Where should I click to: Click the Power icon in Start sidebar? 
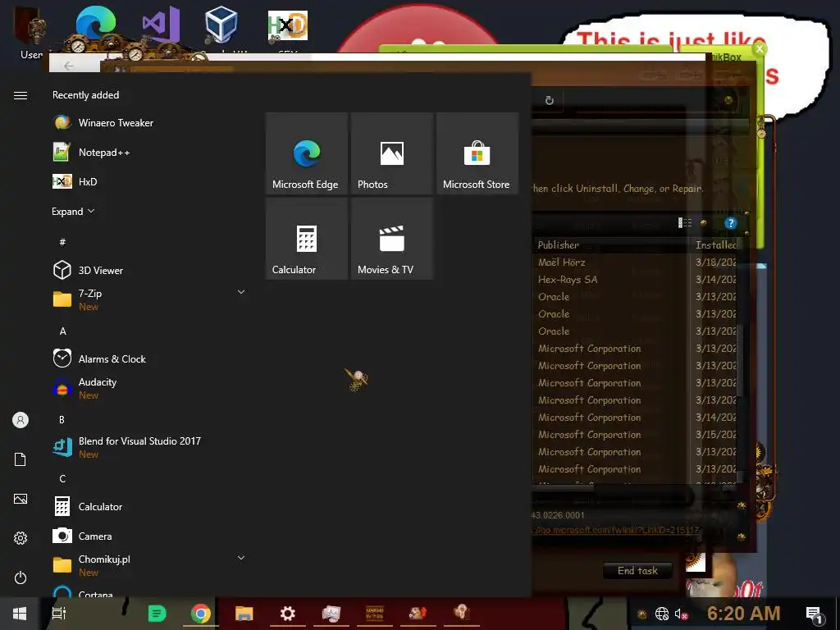[x=21, y=577]
